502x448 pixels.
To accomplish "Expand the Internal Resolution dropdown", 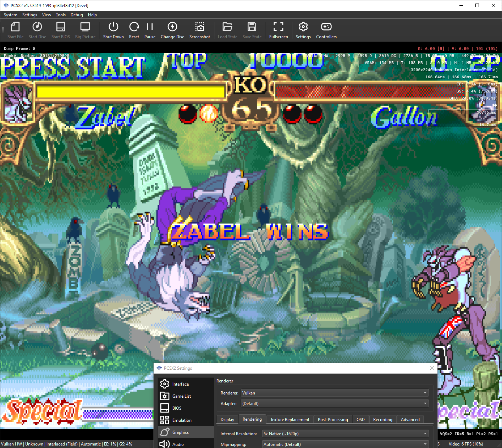I will tap(346, 433).
